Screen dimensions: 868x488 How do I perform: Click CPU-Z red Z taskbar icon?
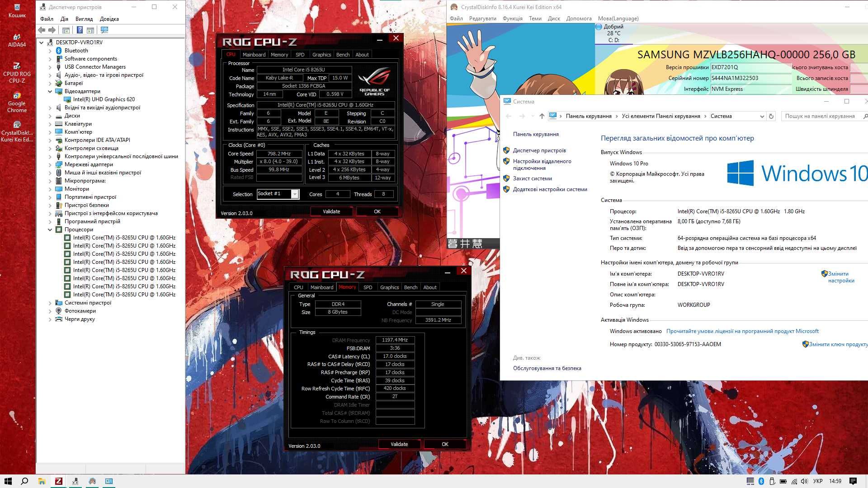[x=58, y=481]
